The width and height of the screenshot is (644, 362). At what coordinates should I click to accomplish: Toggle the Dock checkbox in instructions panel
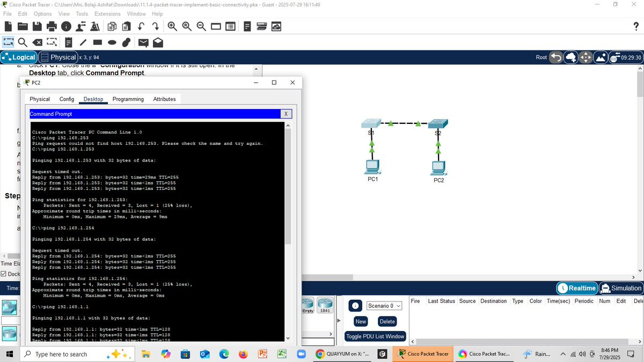point(4,274)
